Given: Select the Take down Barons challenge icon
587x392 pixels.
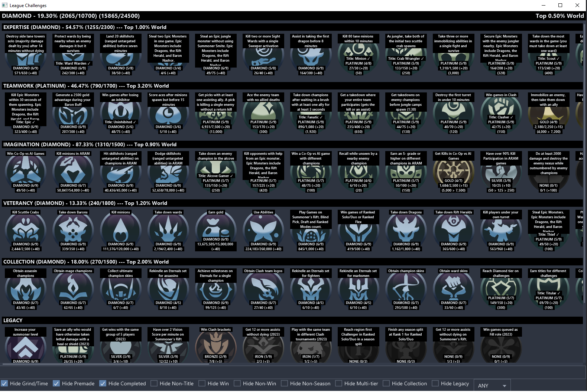Looking at the screenshot, I should (73, 231).
